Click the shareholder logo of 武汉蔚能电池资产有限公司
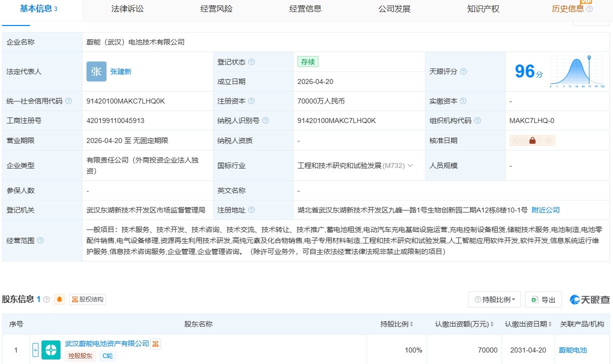This screenshot has width=613, height=364. point(51,350)
